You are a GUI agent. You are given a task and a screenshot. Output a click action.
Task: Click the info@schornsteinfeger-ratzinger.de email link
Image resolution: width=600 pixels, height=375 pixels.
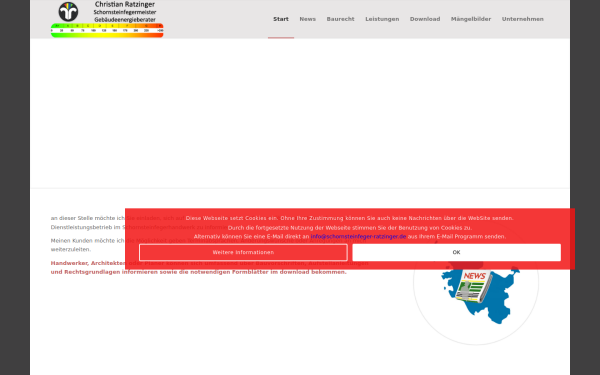click(x=358, y=236)
